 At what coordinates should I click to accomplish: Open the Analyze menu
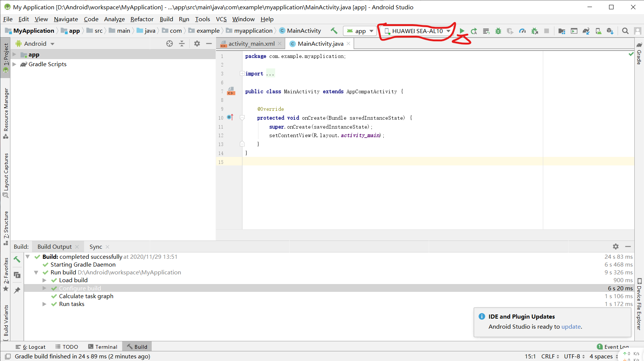click(x=114, y=19)
